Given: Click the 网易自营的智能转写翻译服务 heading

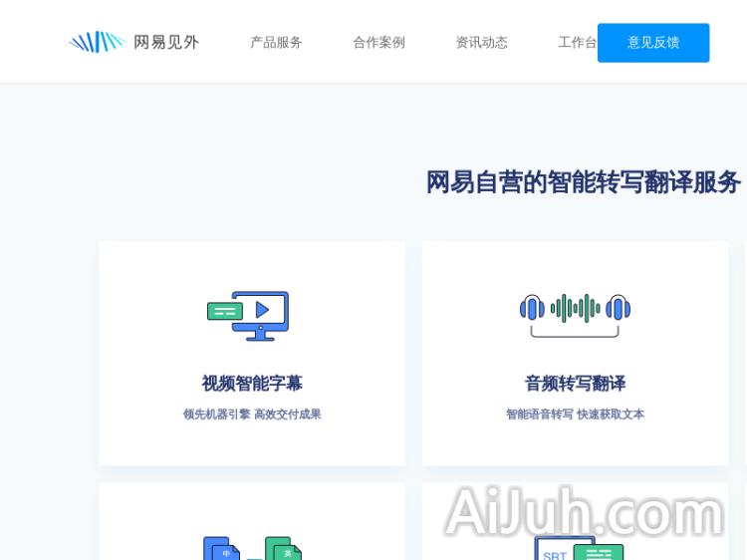Looking at the screenshot, I should (x=583, y=182).
